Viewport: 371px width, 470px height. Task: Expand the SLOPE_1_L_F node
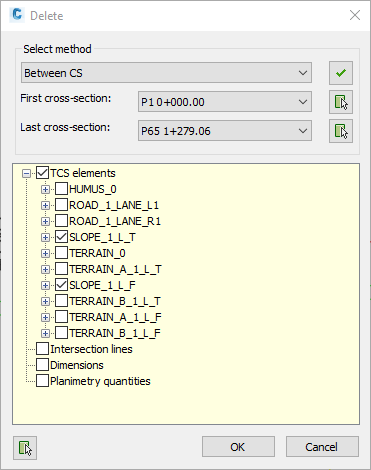45,285
